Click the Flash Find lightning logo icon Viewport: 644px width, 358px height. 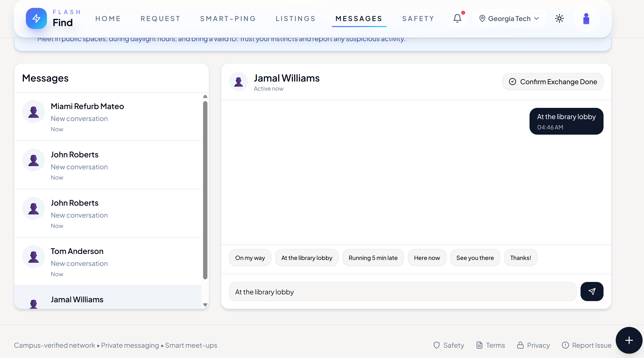pyautogui.click(x=36, y=18)
